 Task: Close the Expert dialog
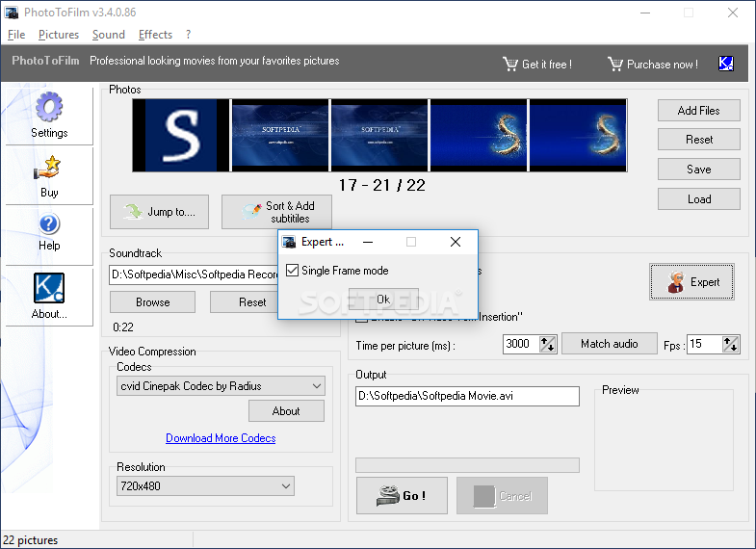tap(456, 242)
